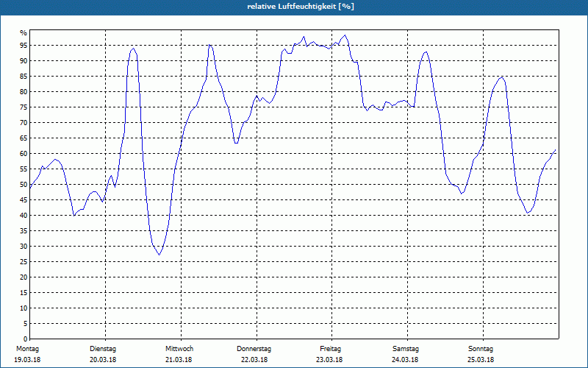
Task: Click the "Samstag" day label
Action: (x=406, y=349)
